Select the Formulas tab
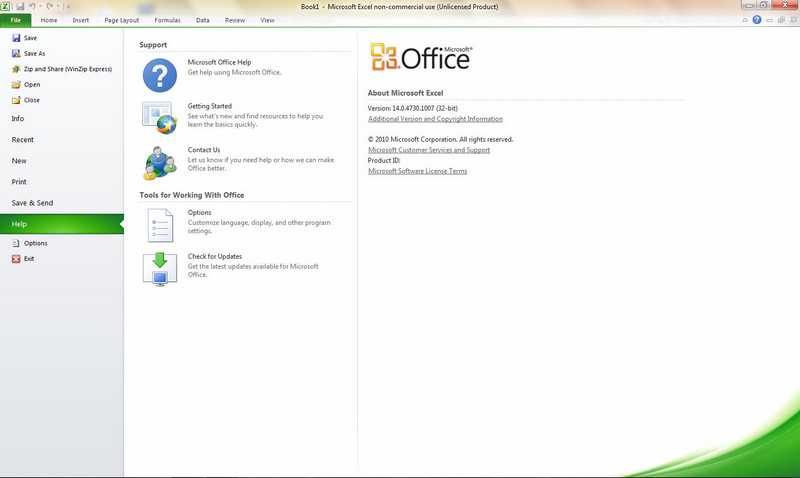The image size is (800, 478). pyautogui.click(x=167, y=20)
